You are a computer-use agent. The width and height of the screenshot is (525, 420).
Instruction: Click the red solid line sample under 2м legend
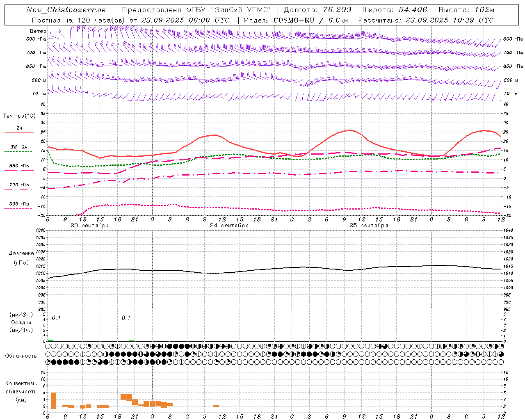tap(19, 132)
